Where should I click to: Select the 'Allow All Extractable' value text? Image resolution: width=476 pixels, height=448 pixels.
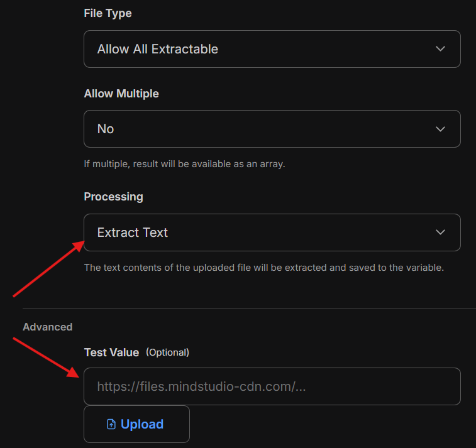157,49
